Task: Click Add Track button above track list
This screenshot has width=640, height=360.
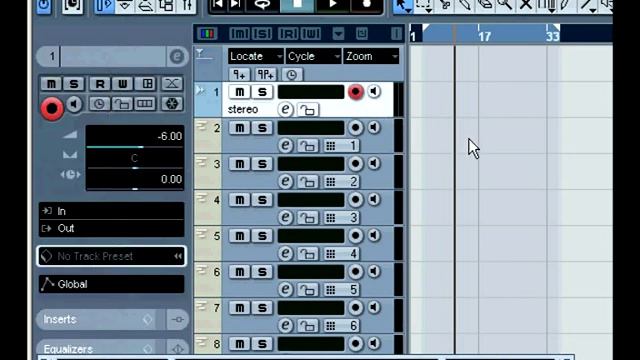Action: 240,75
